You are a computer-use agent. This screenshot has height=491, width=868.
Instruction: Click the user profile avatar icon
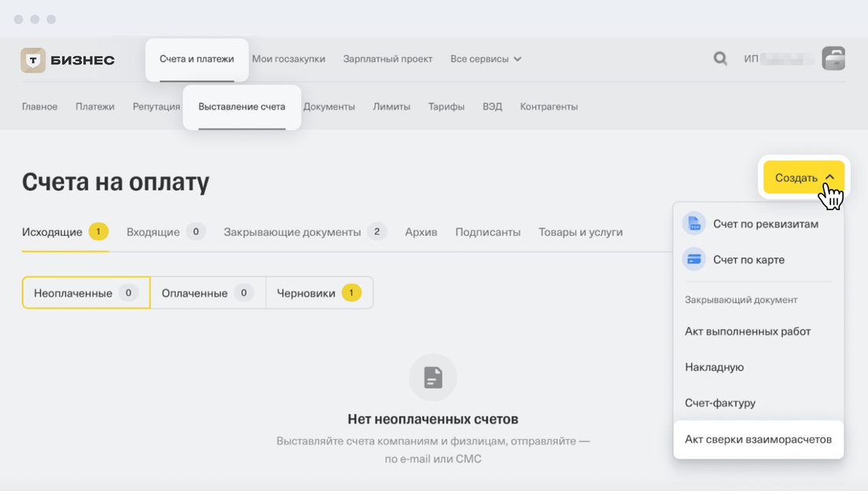(833, 59)
